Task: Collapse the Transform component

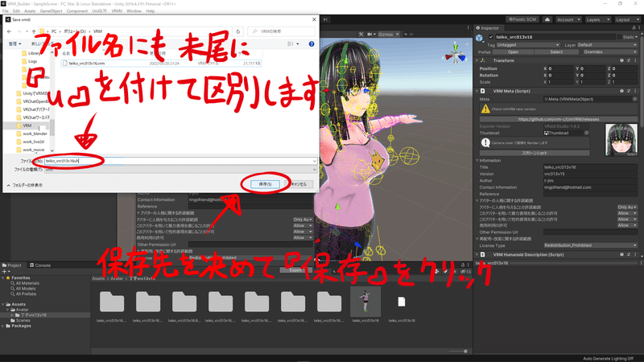Action: 477,60
